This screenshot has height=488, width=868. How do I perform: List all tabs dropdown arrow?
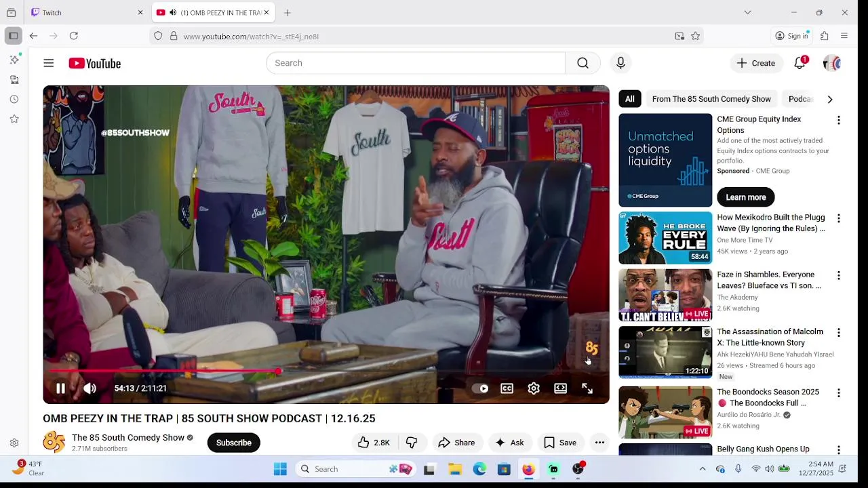(747, 12)
